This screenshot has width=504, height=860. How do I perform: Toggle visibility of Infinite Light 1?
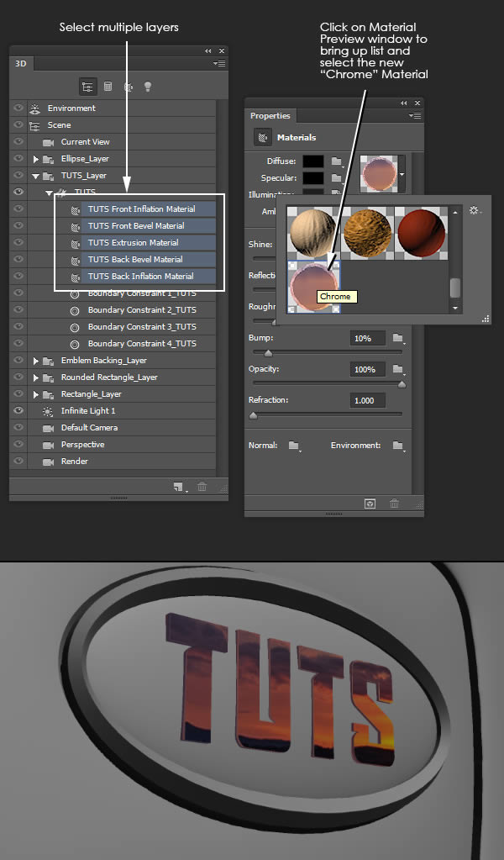coord(18,410)
